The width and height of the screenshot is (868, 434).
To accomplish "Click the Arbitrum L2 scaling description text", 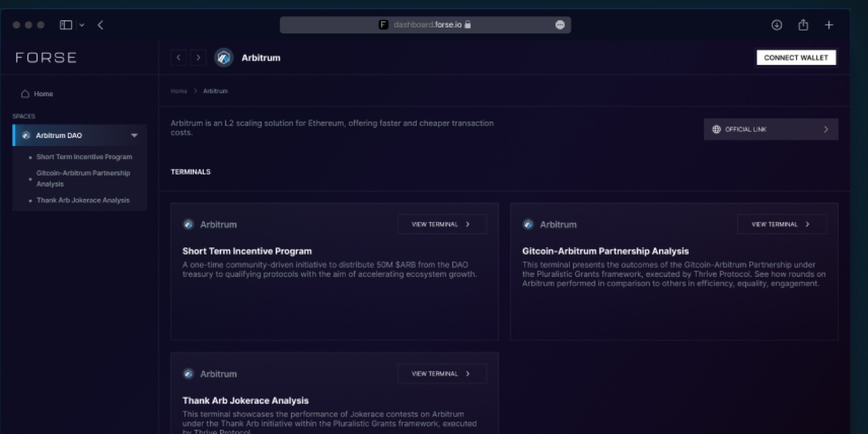I will click(x=332, y=128).
